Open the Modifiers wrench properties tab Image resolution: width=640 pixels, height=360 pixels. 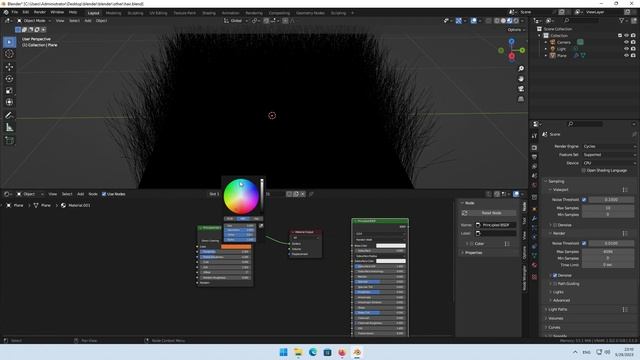534,219
